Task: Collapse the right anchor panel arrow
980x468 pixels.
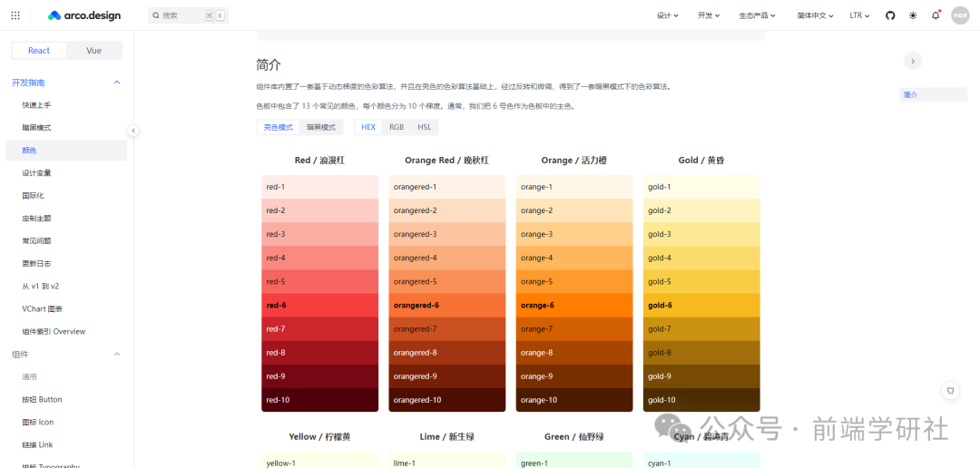Action: 913,61
